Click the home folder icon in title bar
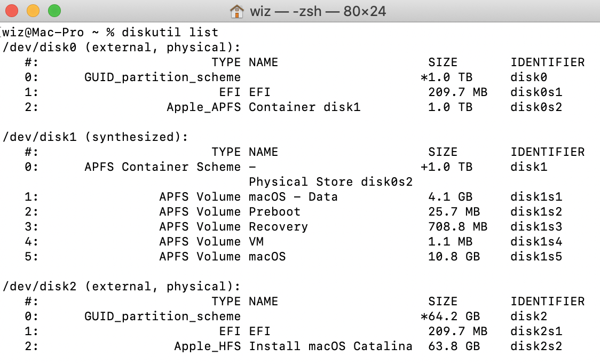600x364 pixels. [x=237, y=11]
